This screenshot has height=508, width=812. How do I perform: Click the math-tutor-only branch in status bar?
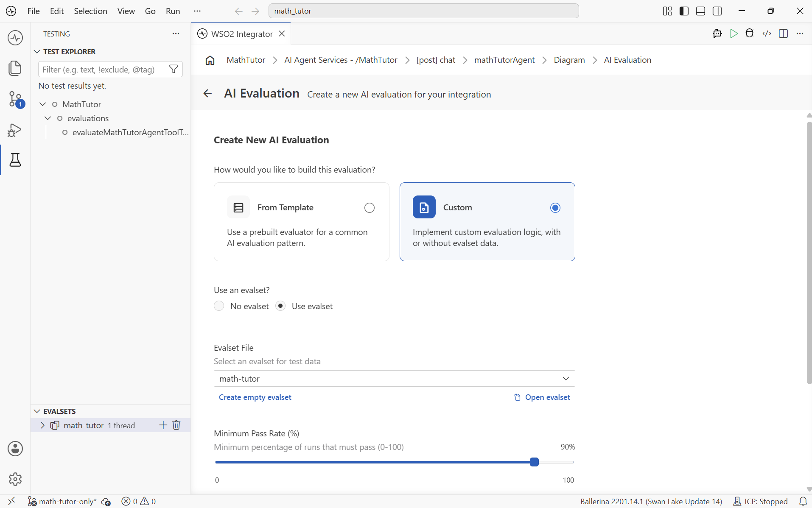coord(62,501)
